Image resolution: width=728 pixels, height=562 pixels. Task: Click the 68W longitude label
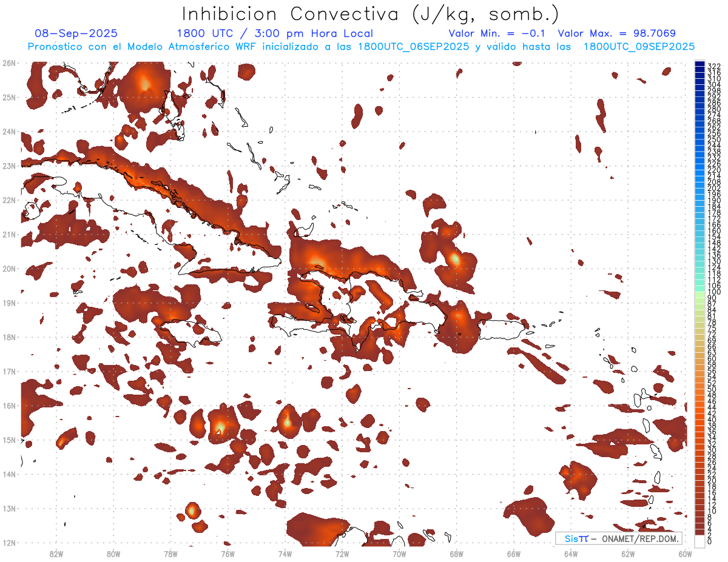pyautogui.click(x=457, y=554)
